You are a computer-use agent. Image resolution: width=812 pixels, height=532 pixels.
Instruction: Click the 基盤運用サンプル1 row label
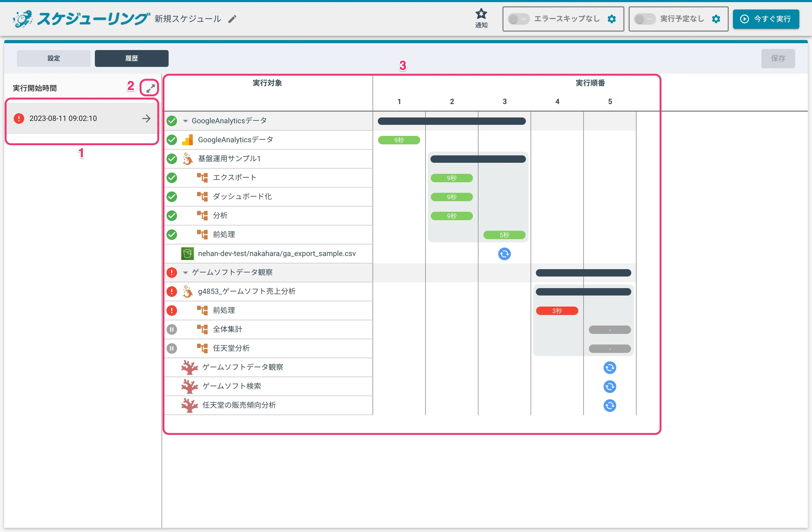pyautogui.click(x=229, y=159)
